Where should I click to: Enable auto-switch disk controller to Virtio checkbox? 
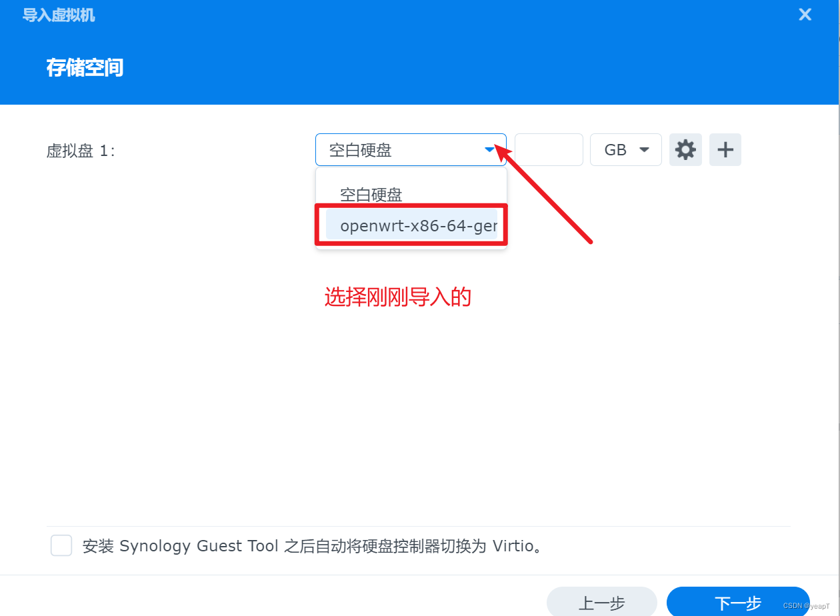[61, 545]
